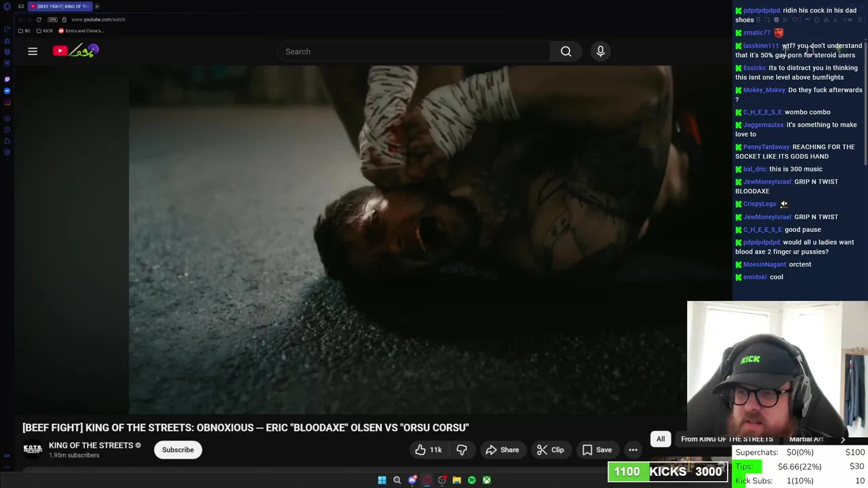Viewport: 868px width, 488px height.
Task: Subscribe to KING OF THE STREETS channel
Action: [178, 450]
